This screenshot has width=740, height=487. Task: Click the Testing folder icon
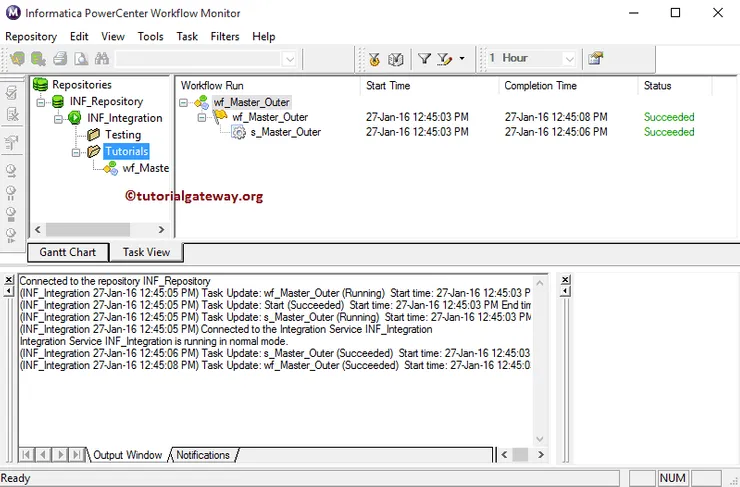pos(93,134)
